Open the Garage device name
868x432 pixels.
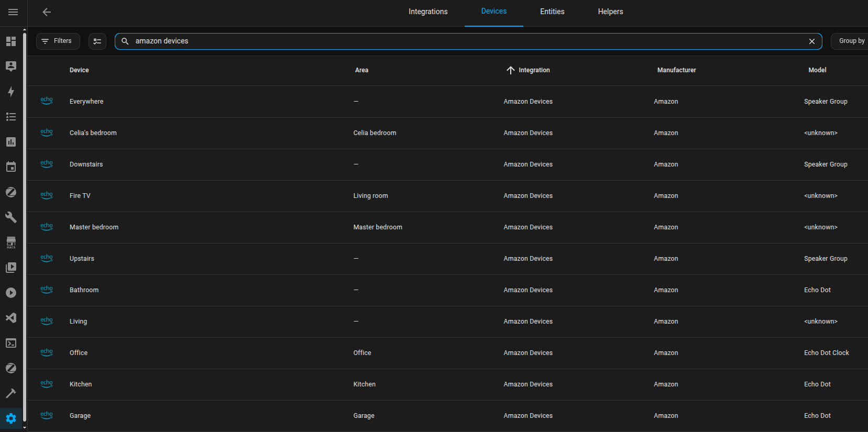pyautogui.click(x=80, y=416)
